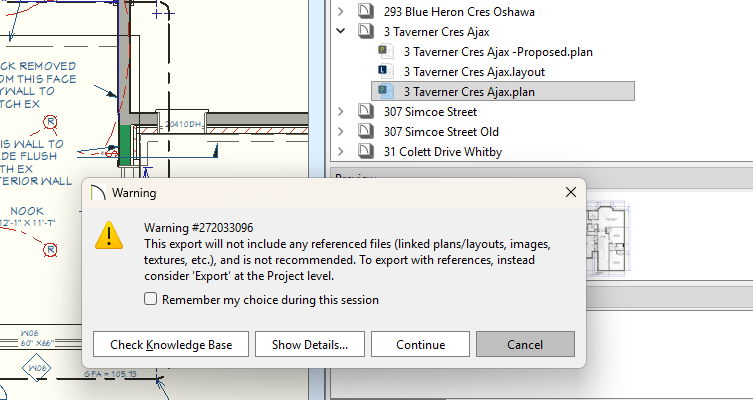This screenshot has width=753, height=400.
Task: Click the yellow warning triangle icon
Action: click(109, 236)
